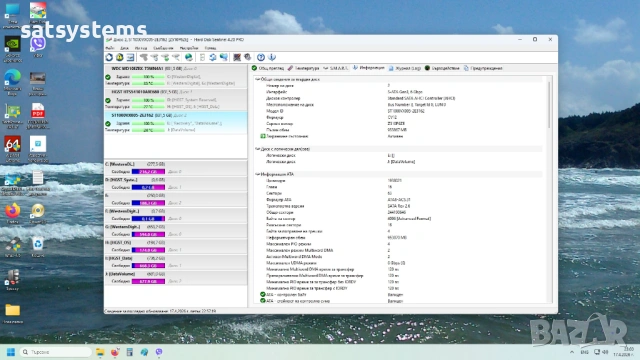Open the Viber desktop shortcut
This screenshot has height=360, width=640.
(x=38, y=47)
